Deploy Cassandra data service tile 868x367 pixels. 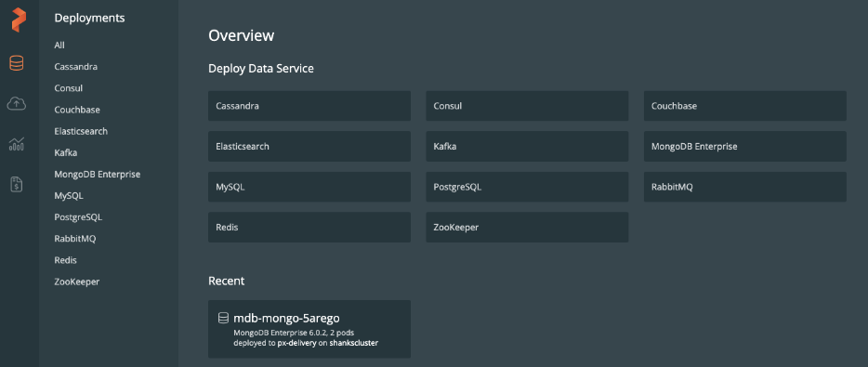(309, 106)
